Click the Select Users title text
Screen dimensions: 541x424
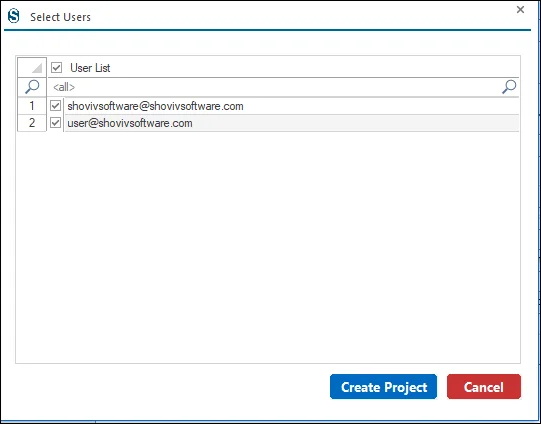60,17
